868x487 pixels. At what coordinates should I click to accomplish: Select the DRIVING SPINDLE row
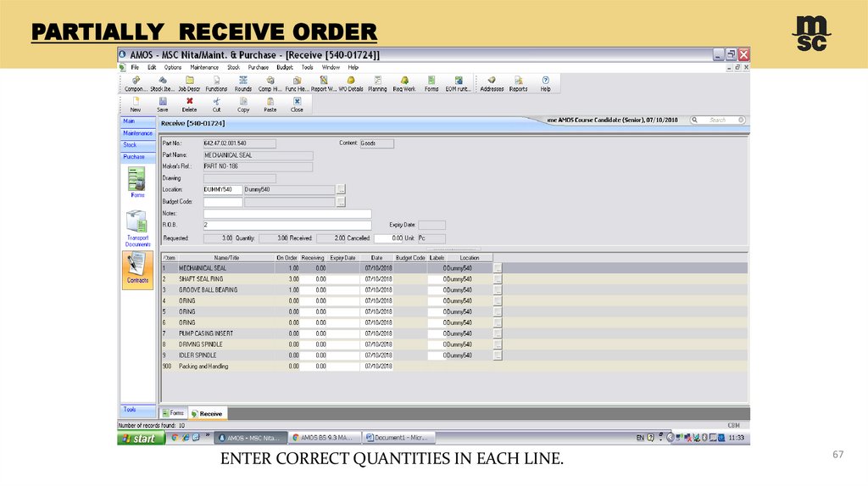(454, 344)
